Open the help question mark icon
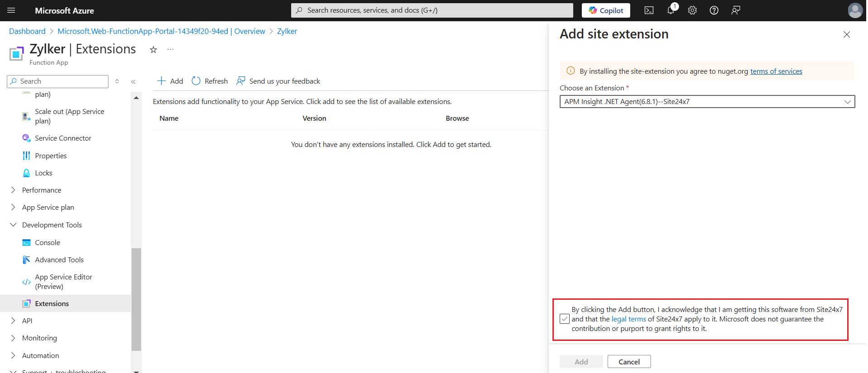Viewport: 868px width, 373px height. [714, 10]
